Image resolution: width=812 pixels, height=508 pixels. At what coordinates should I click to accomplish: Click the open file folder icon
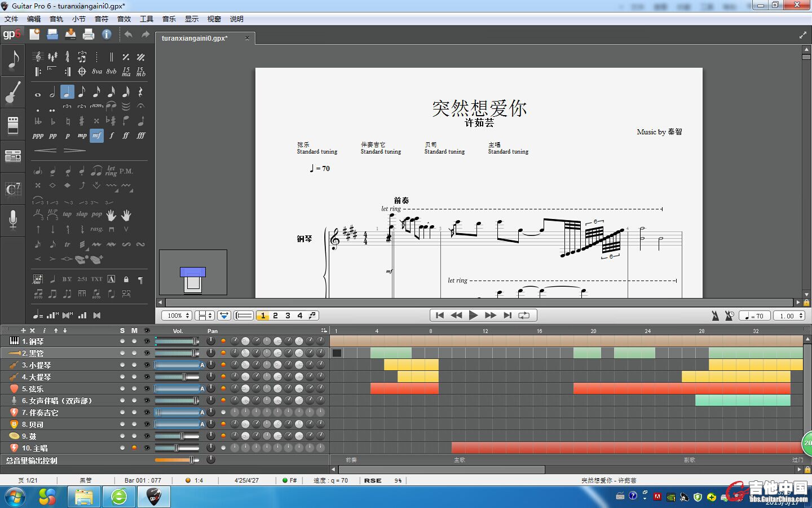click(x=52, y=34)
